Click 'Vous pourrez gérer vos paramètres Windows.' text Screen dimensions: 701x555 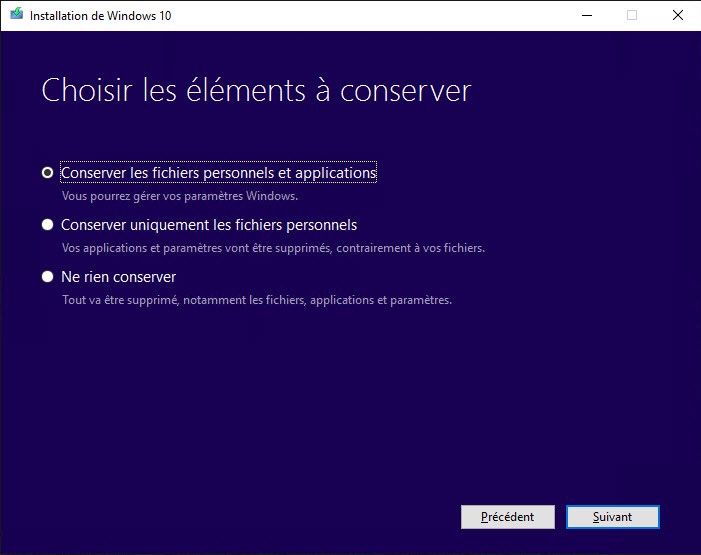(180, 196)
